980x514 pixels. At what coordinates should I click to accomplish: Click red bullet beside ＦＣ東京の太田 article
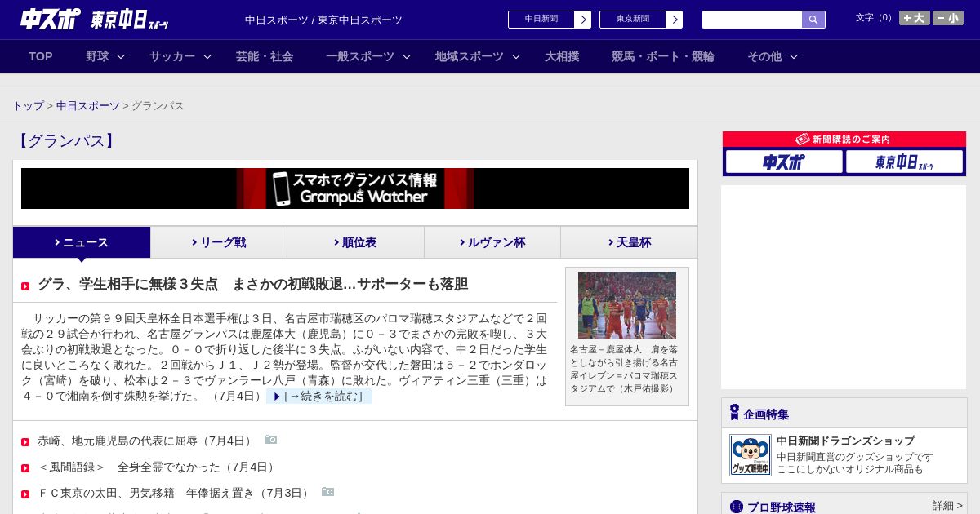click(25, 494)
